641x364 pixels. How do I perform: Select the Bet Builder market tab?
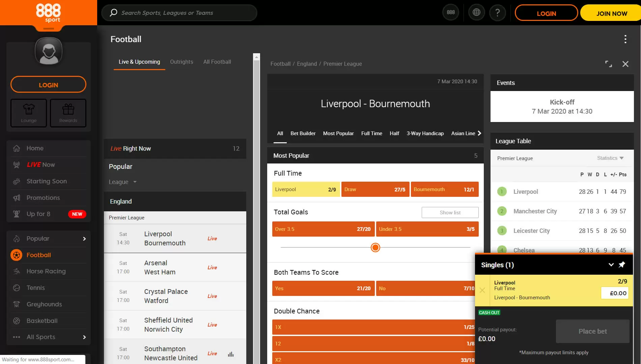click(303, 133)
